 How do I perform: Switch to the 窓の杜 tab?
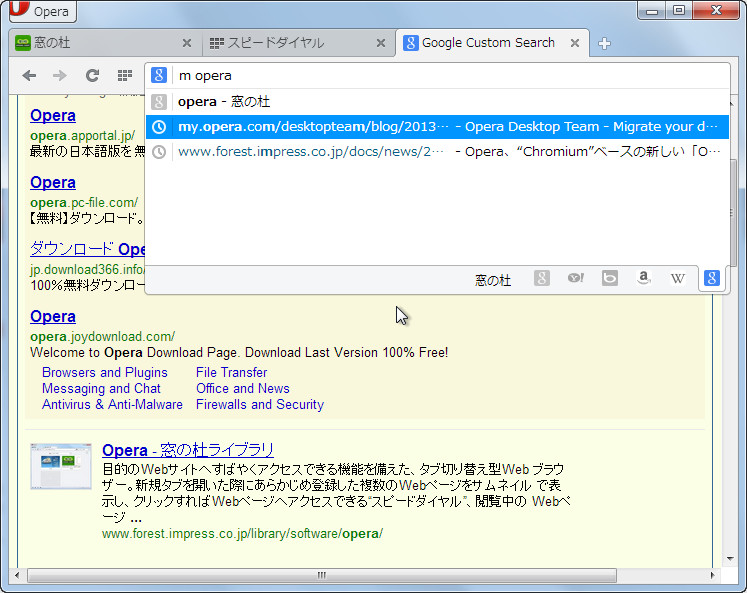[x=106, y=43]
